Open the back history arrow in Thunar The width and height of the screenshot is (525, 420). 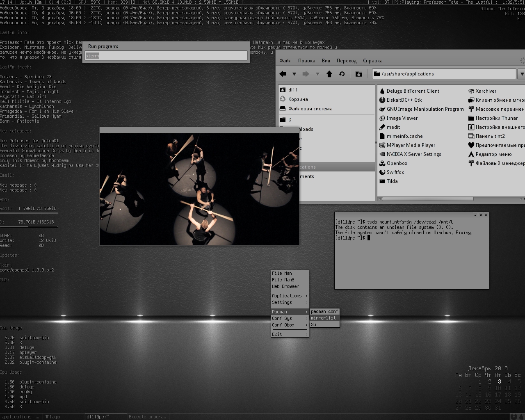(294, 74)
